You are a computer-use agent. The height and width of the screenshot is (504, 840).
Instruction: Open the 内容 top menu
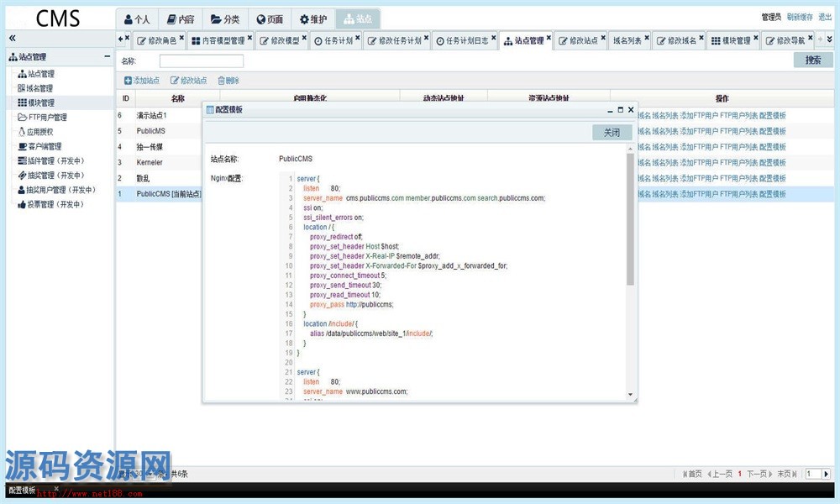click(181, 19)
